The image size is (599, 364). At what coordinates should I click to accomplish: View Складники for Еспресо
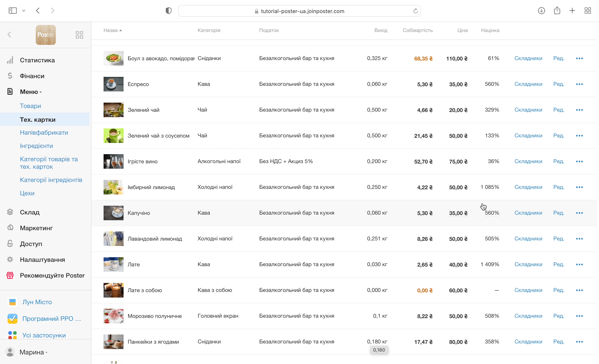pyautogui.click(x=528, y=84)
